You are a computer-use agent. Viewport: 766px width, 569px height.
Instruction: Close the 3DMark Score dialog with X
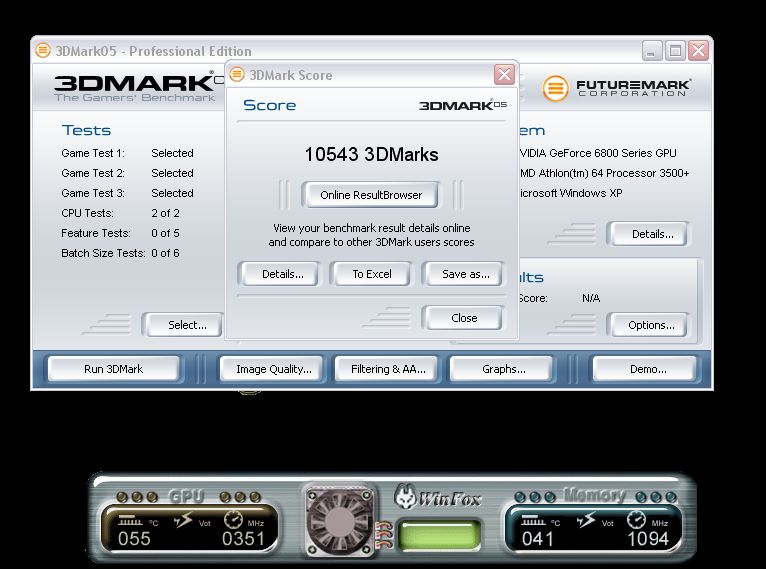(504, 75)
